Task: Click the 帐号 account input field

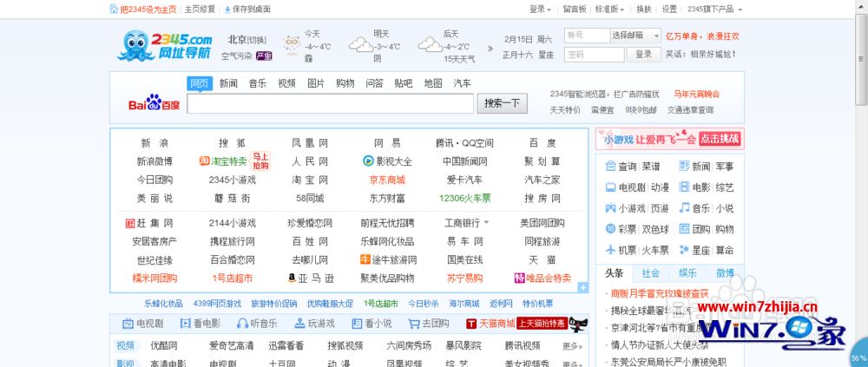Action: 587,36
